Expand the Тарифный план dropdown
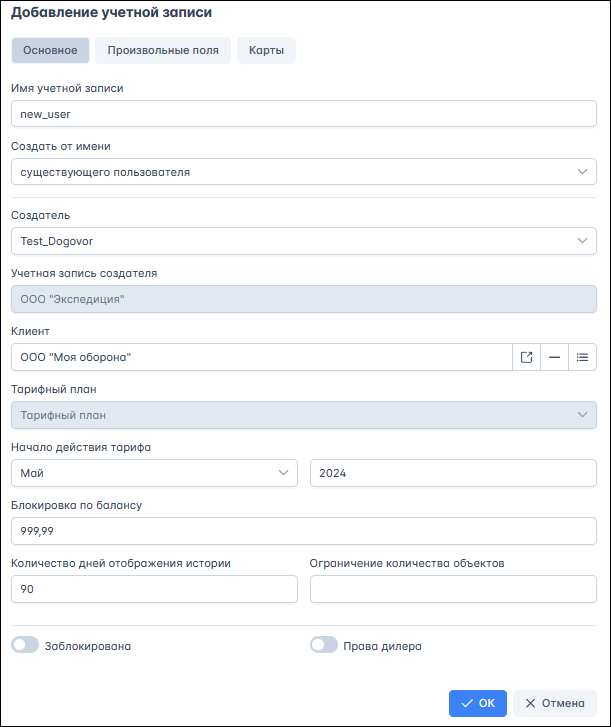 point(304,415)
